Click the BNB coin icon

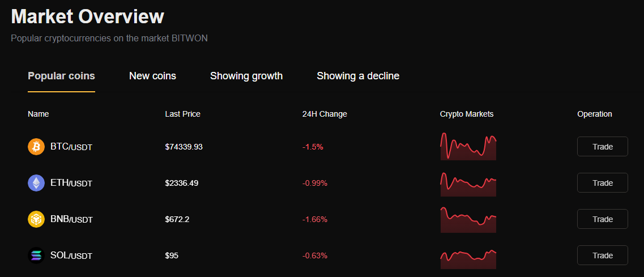click(x=36, y=219)
